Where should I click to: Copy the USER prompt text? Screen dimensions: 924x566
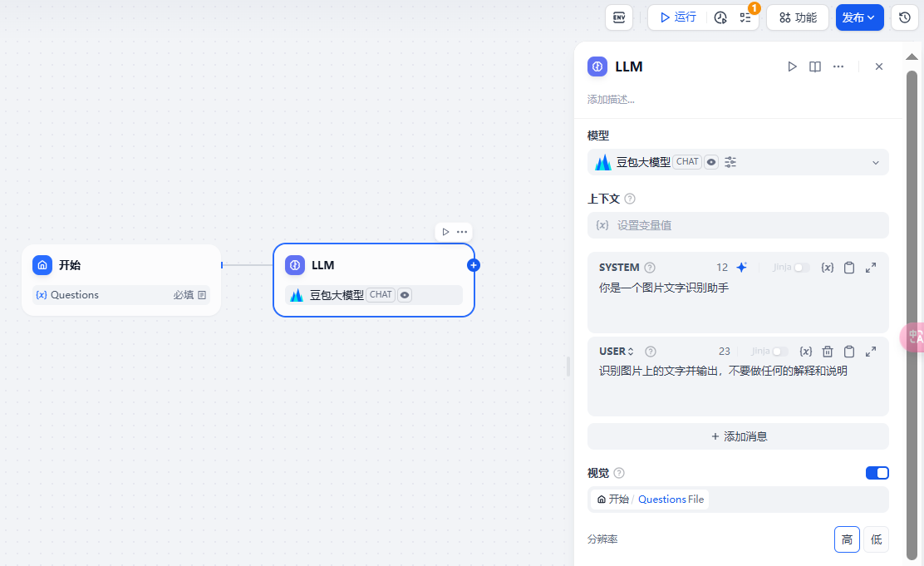coord(849,352)
